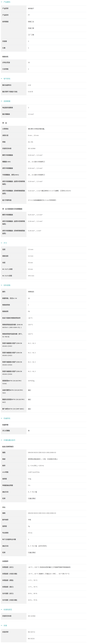The image size is (87, 644).
Task: Select the 32 mm depth value
Action: [30, 269]
